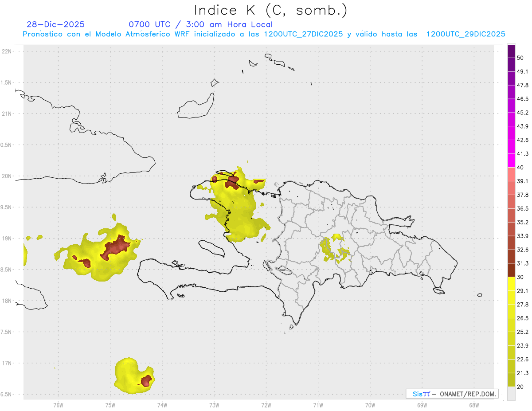The height and width of the screenshot is (411, 532).
Task: Click the valid-until time "1200UTC_29DIC2025"
Action: coord(466,34)
